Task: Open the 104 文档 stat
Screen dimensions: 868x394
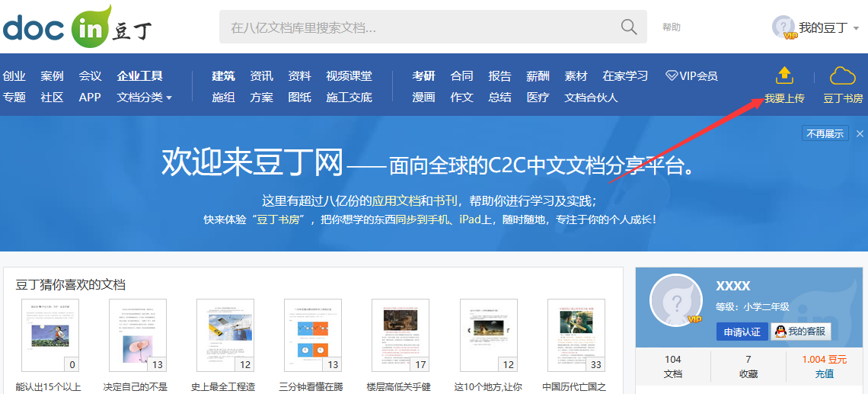Action: pos(672,367)
